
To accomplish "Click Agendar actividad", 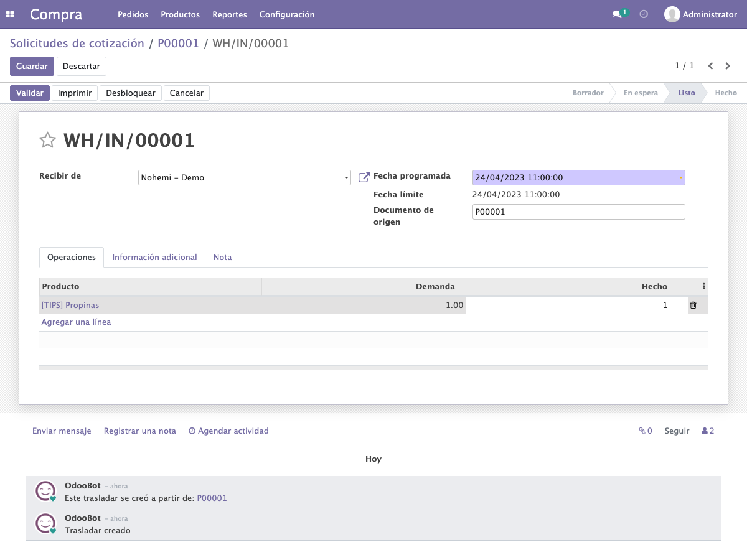I will pyautogui.click(x=228, y=431).
